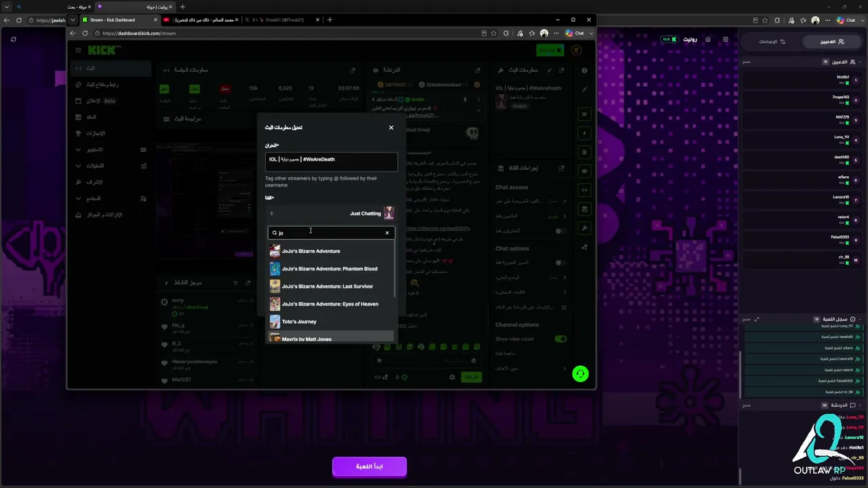Choose JoJo's Bizarre Adventure: Phantom Blood

click(330, 268)
